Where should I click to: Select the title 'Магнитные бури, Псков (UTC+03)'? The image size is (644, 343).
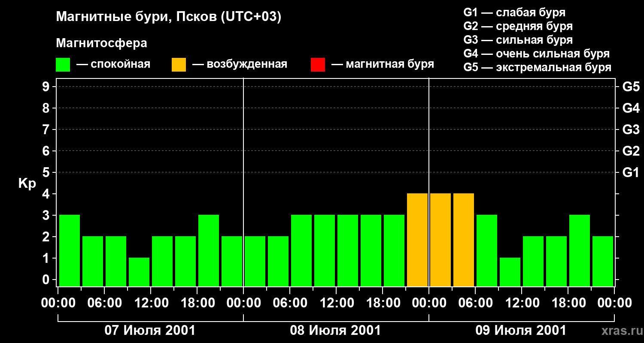coord(168,17)
